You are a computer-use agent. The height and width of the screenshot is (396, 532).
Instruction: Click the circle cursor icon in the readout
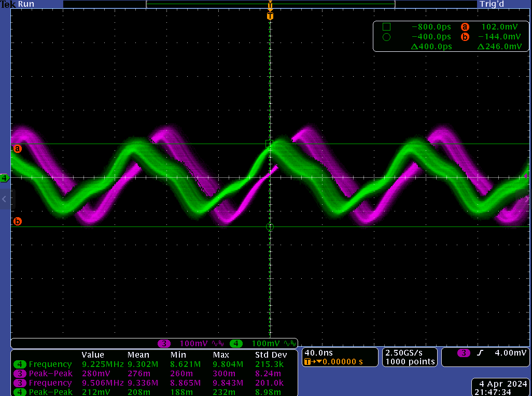386,37
